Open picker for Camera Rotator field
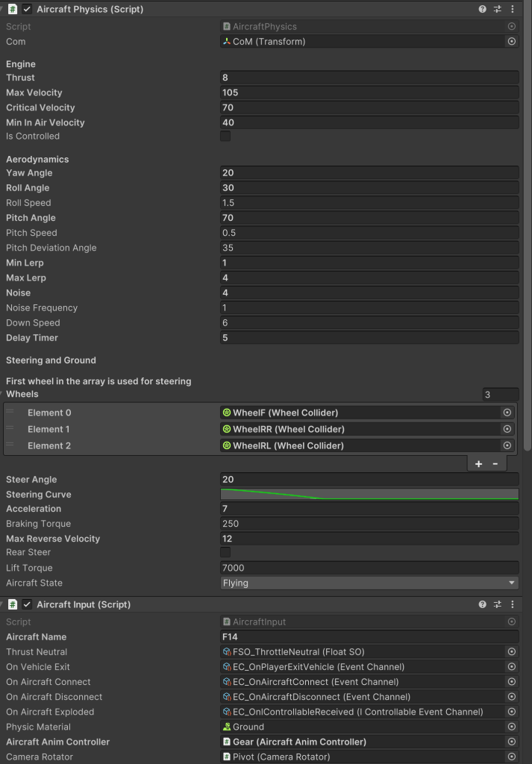This screenshot has height=764, width=532. 511,757
